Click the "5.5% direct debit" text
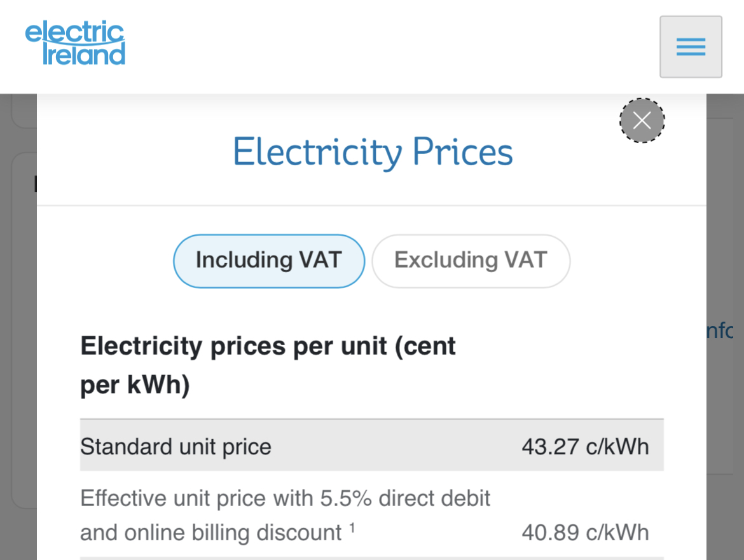Screen dimensions: 744x560 click(404, 498)
